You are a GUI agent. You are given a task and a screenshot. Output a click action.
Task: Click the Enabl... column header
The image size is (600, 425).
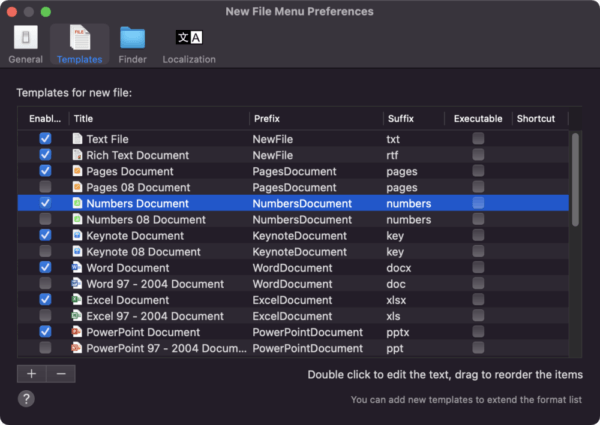pos(45,119)
